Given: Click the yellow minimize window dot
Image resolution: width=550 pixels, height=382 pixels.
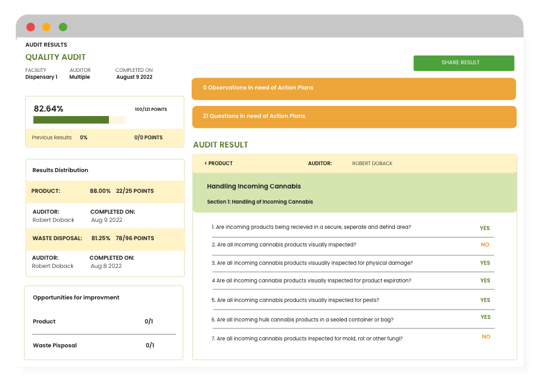Looking at the screenshot, I should (x=46, y=27).
